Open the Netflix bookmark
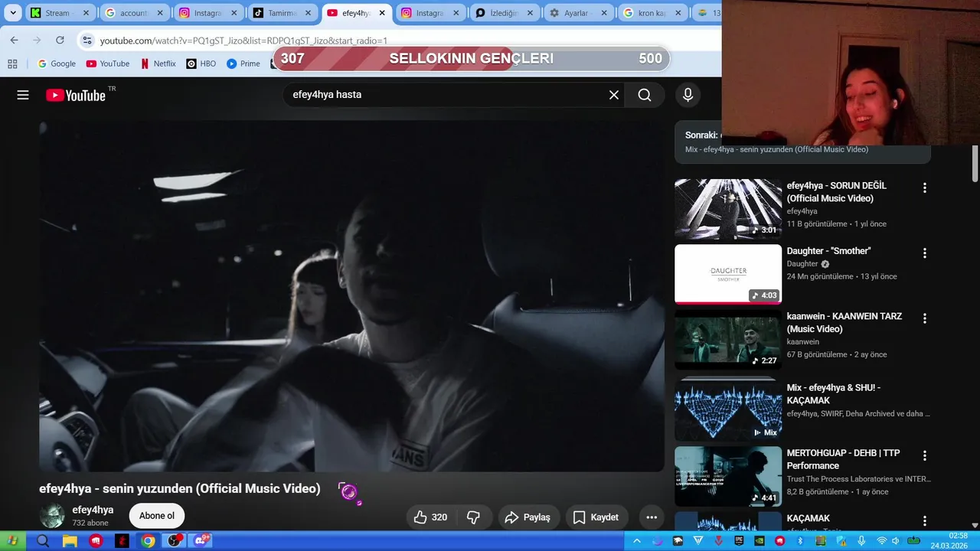Screen dimensions: 980x551 coord(158,64)
